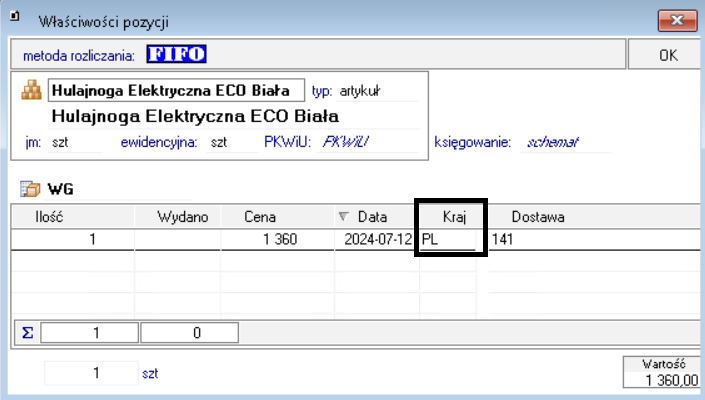
Task: Select the PL country cell
Action: pyautogui.click(x=451, y=240)
